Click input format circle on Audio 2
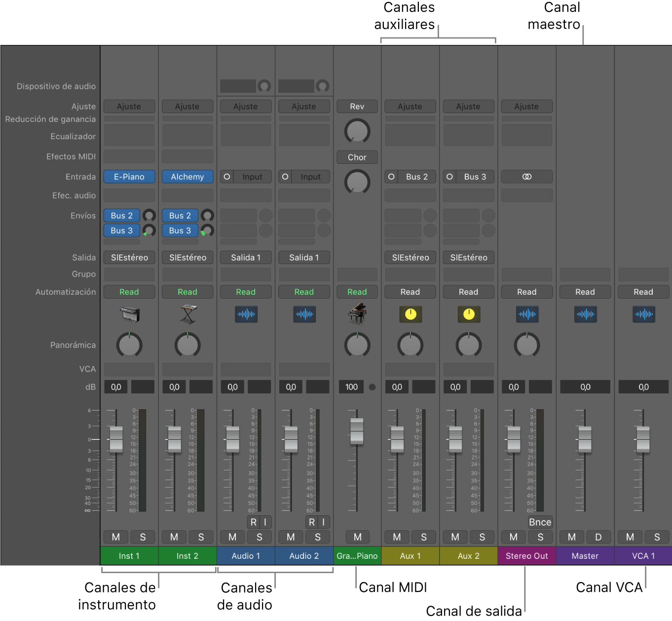The height and width of the screenshot is (621, 672). (285, 177)
